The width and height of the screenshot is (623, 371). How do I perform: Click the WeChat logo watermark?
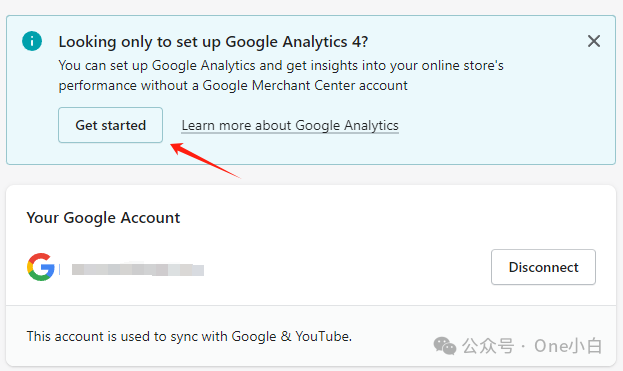[445, 346]
